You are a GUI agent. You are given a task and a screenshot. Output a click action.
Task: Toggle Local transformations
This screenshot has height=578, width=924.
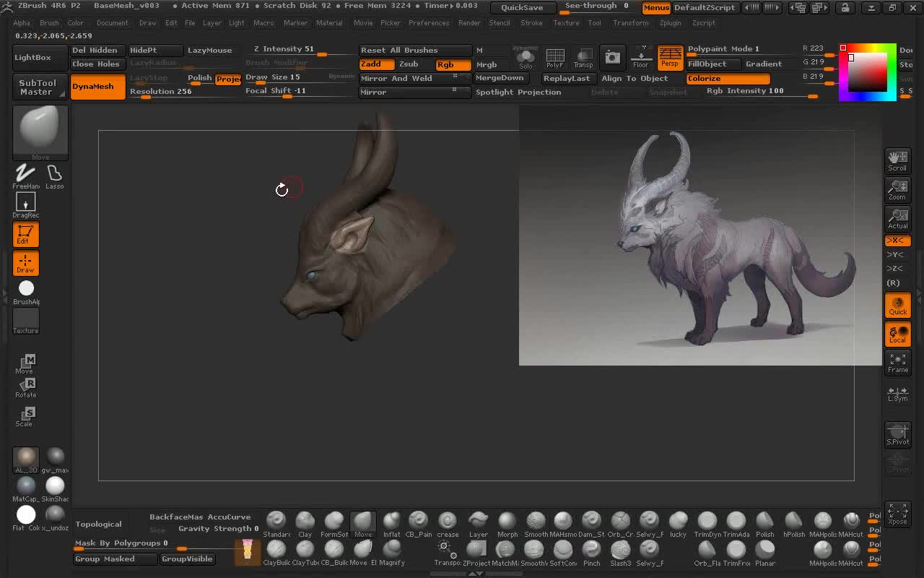(898, 334)
